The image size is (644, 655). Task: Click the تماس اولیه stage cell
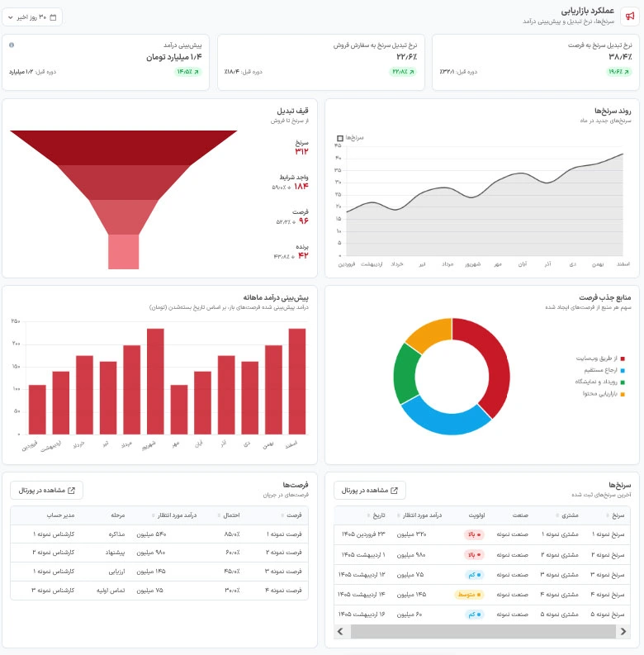[x=111, y=591]
